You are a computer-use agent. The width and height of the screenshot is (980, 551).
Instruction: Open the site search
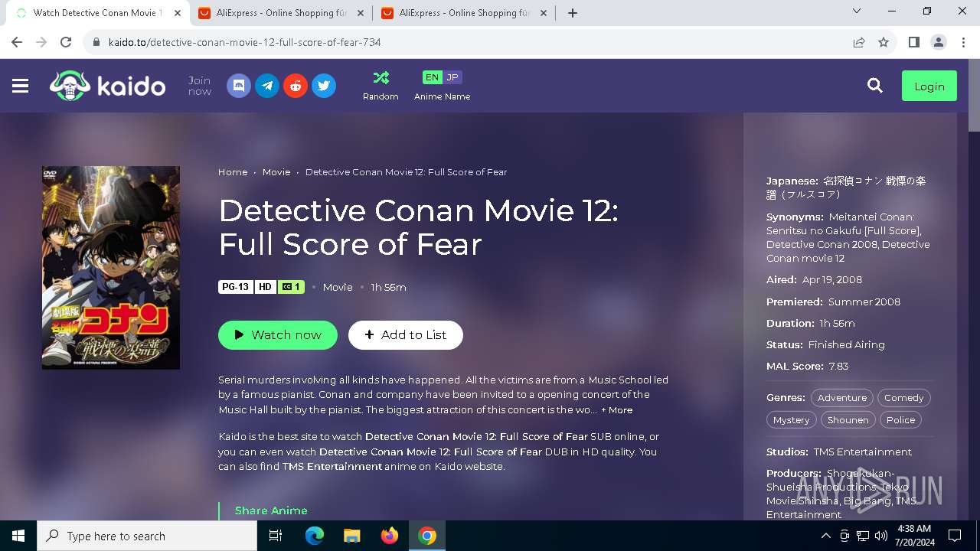pos(875,86)
